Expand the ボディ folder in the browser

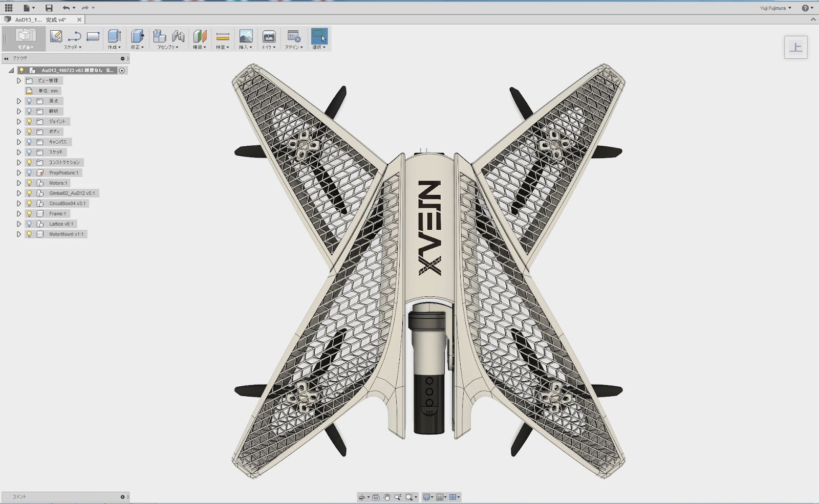click(x=19, y=132)
